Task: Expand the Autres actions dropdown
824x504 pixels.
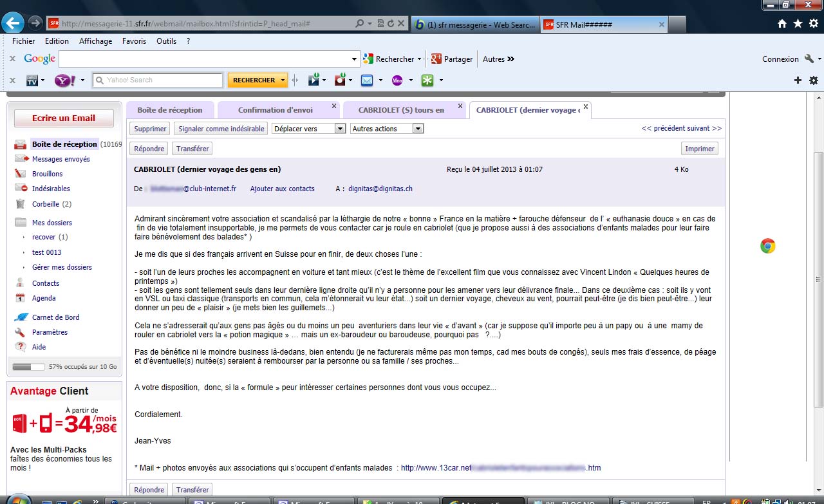Action: click(x=387, y=129)
